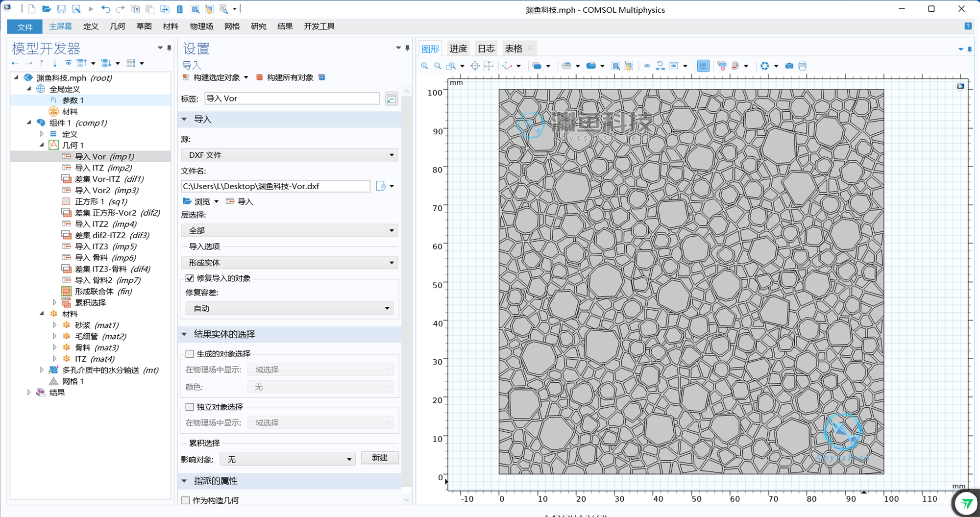Viewport: 980px width, 517px height.
Task: Expand the 砂浆 (mat1) material node
Action: [54, 325]
